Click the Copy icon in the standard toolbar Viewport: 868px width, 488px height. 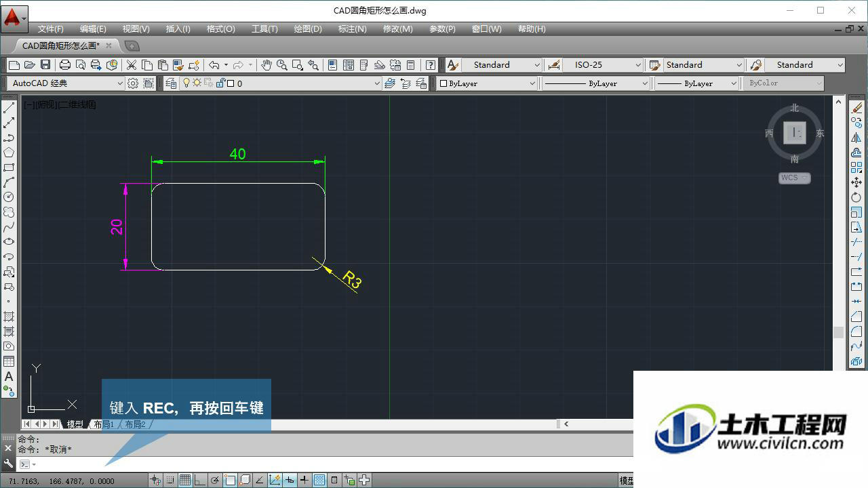coord(147,65)
